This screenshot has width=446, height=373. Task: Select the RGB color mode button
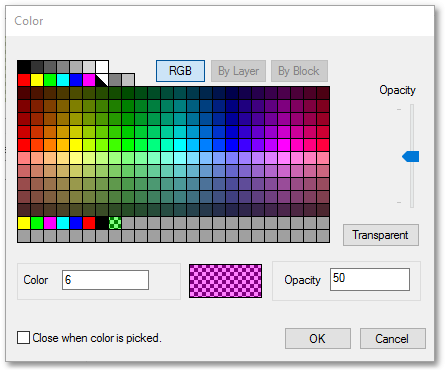(x=180, y=71)
